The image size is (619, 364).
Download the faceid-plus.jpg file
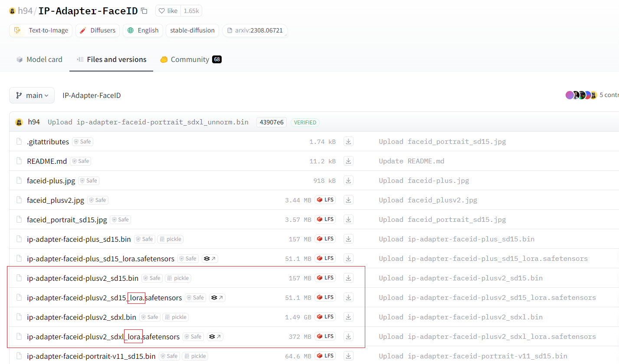coord(348,180)
